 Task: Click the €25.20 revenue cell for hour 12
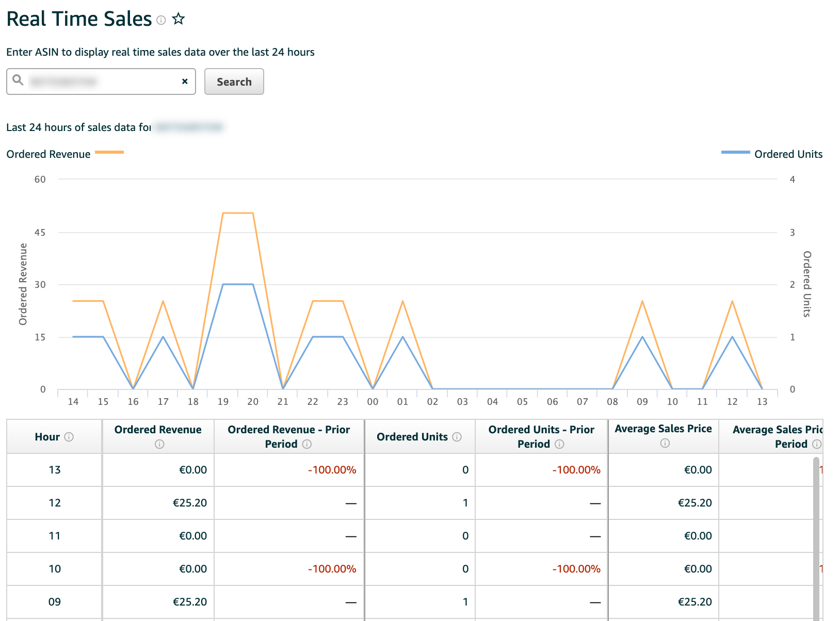pyautogui.click(x=191, y=503)
